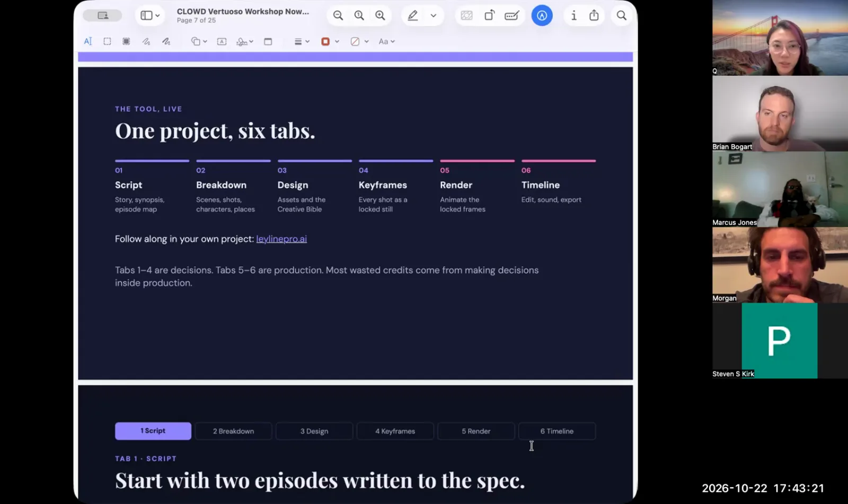Select Steven S Kirk's avatar tile
Image resolution: width=848 pixels, height=504 pixels.
780,341
